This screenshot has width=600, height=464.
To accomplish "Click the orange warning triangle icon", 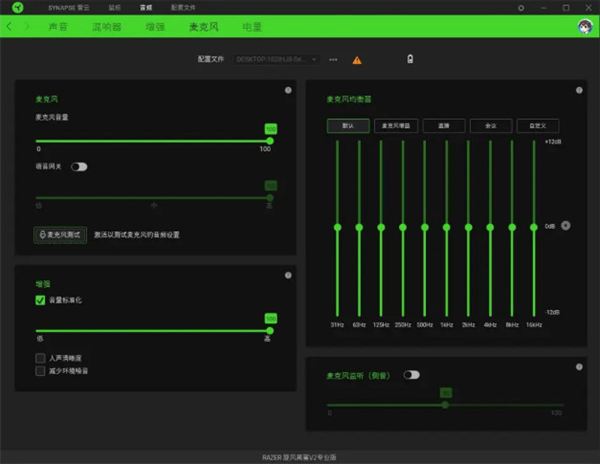I will click(357, 60).
